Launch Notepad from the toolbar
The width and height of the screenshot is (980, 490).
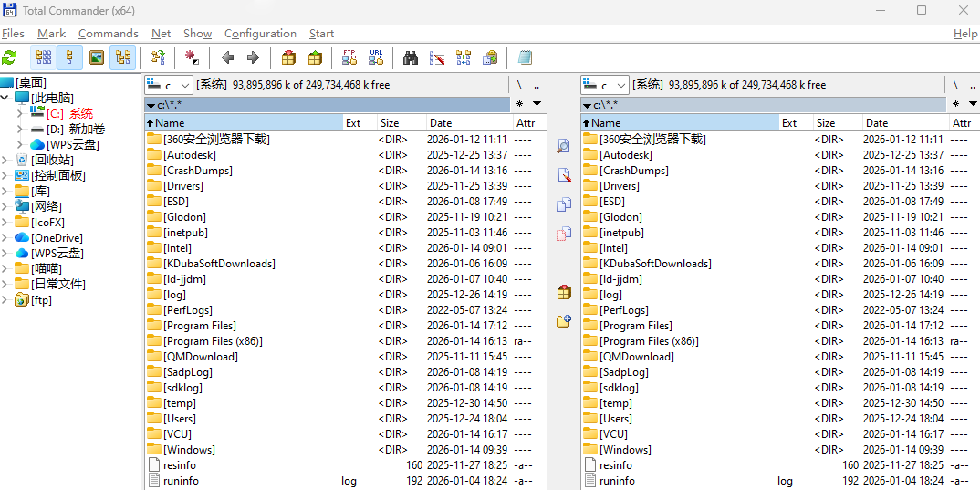pyautogui.click(x=525, y=57)
